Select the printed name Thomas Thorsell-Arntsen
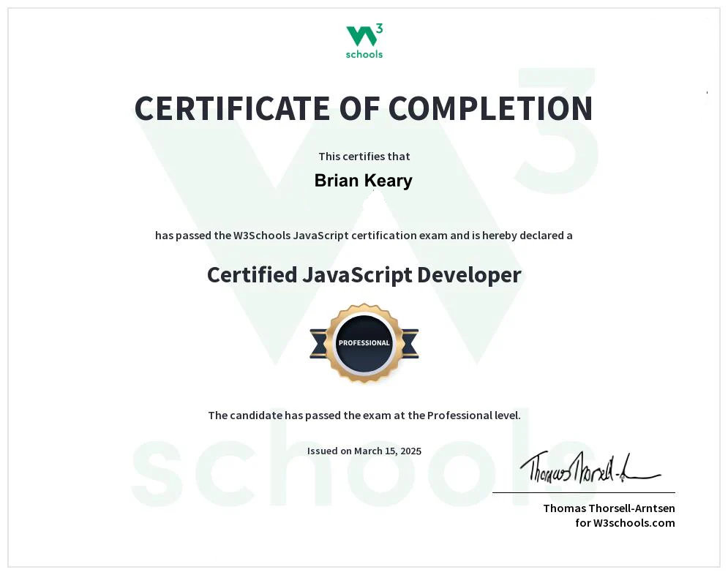The image size is (728, 575). pyautogui.click(x=609, y=508)
